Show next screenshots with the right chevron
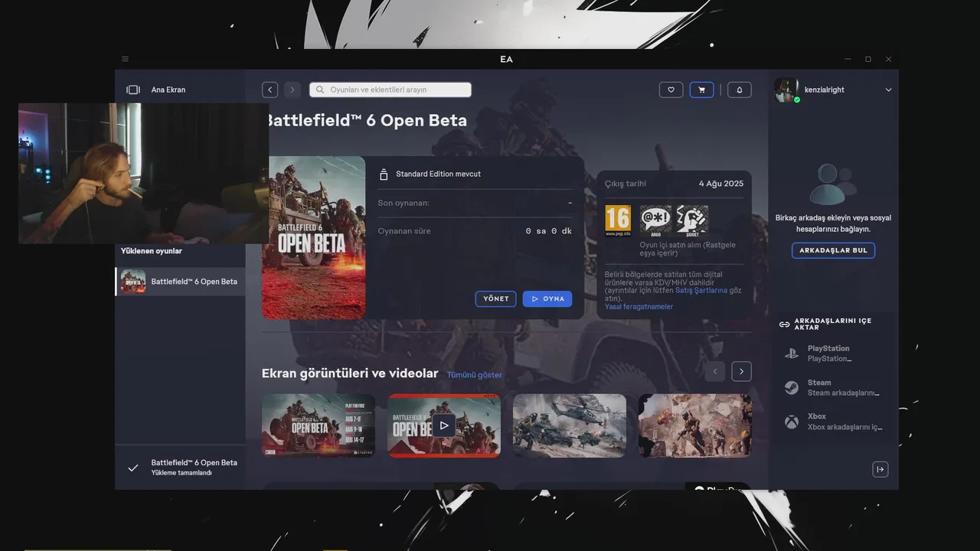 [x=741, y=372]
